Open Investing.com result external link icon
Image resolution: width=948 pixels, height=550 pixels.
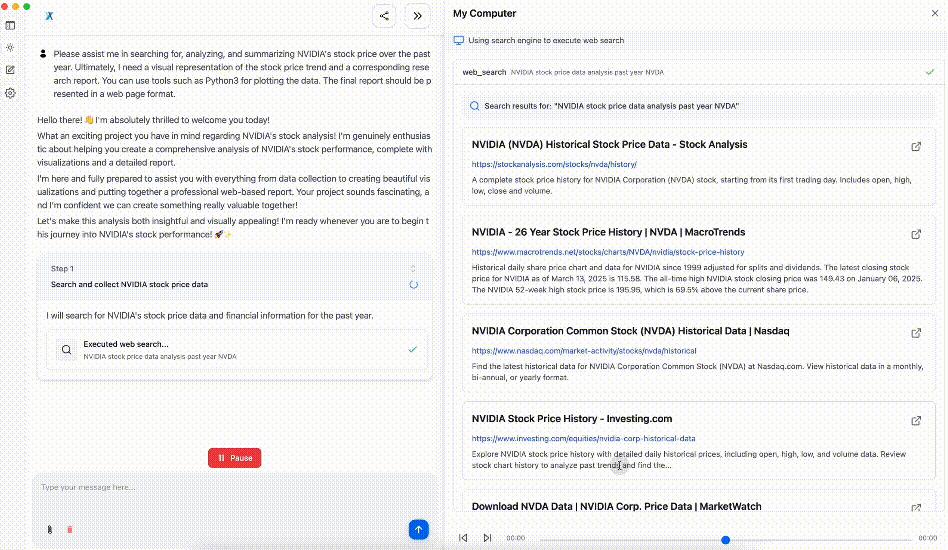click(x=916, y=421)
